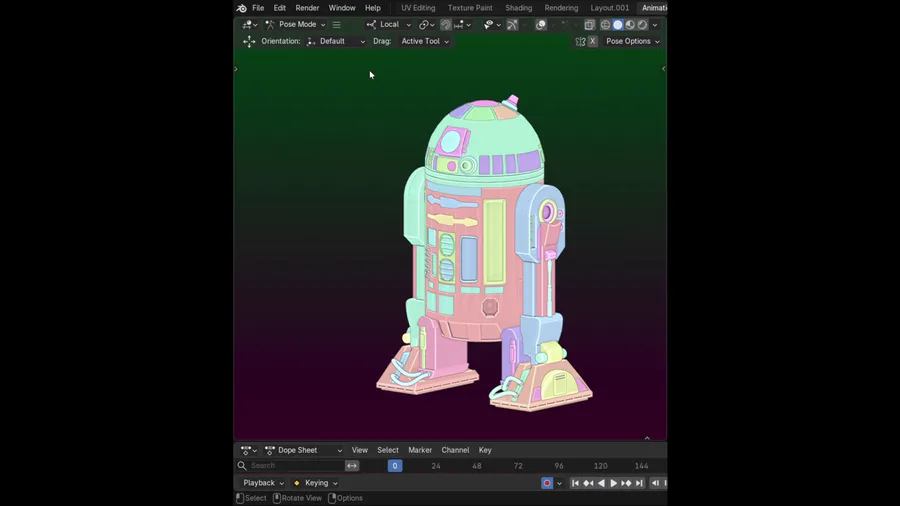Play the animation in reverse
900x506 pixels.
pos(601,483)
